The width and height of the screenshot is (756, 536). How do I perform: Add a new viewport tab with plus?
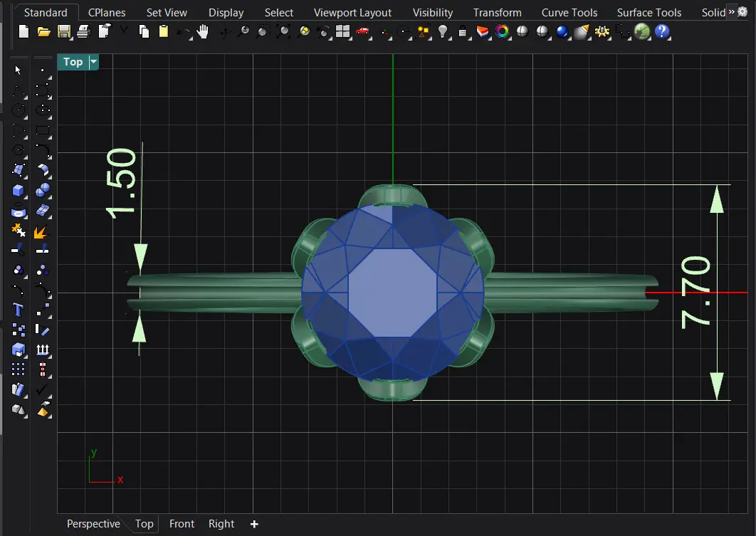255,524
